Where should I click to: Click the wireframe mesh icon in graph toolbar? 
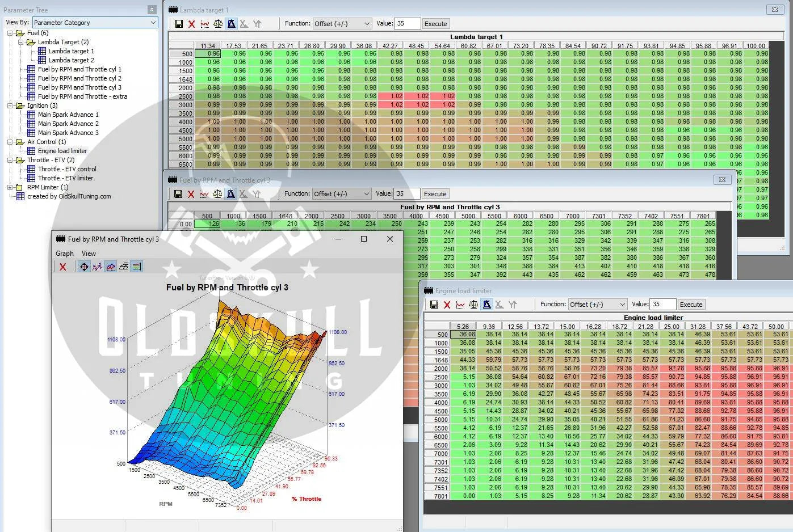tap(123, 267)
